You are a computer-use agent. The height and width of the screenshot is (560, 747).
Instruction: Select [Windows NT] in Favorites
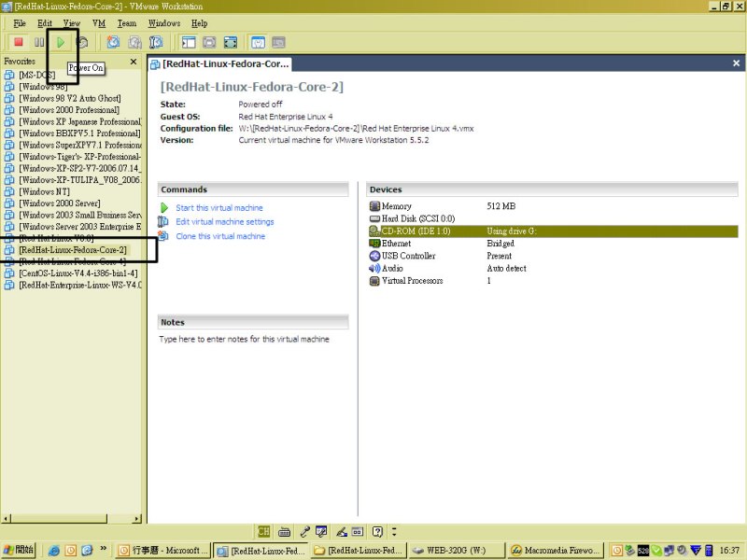tap(44, 192)
